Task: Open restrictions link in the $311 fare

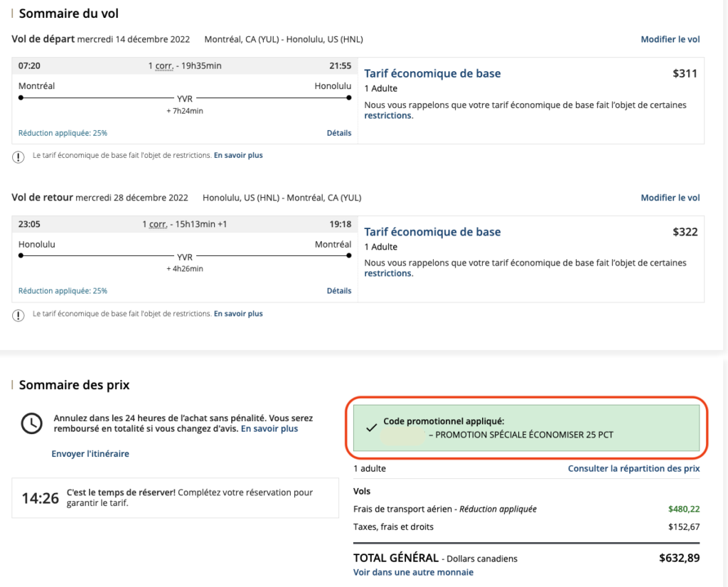Action: click(x=387, y=115)
